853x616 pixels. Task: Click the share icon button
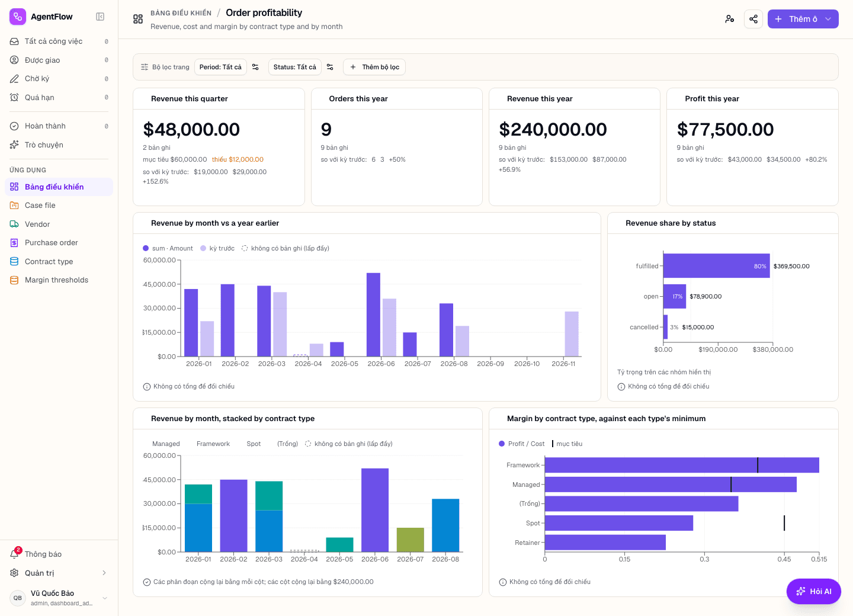(x=753, y=19)
